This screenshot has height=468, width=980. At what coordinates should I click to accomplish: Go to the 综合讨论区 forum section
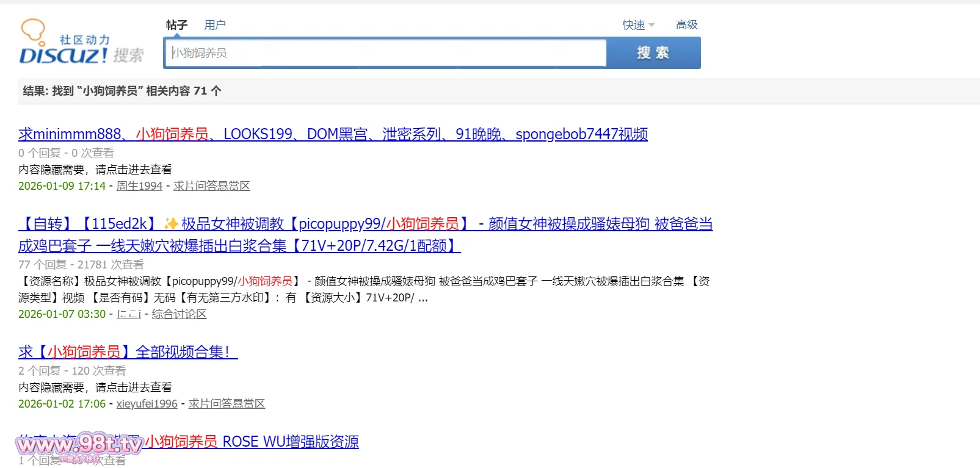[179, 314]
